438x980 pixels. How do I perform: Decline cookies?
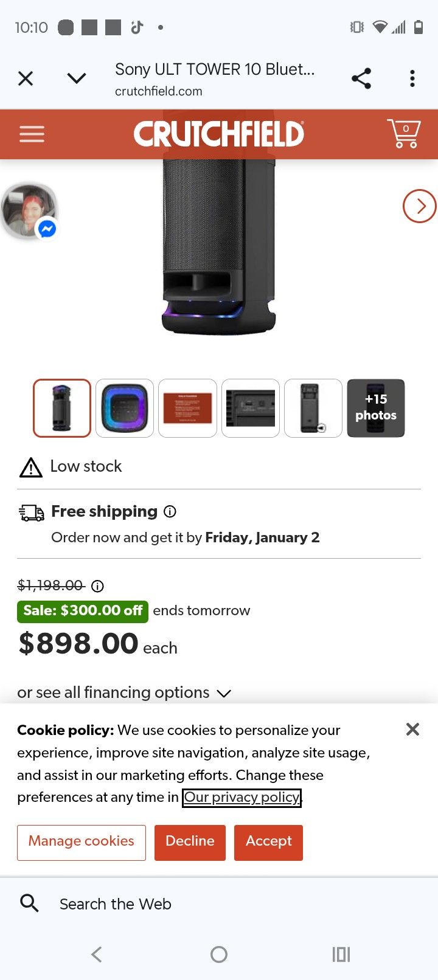point(190,842)
